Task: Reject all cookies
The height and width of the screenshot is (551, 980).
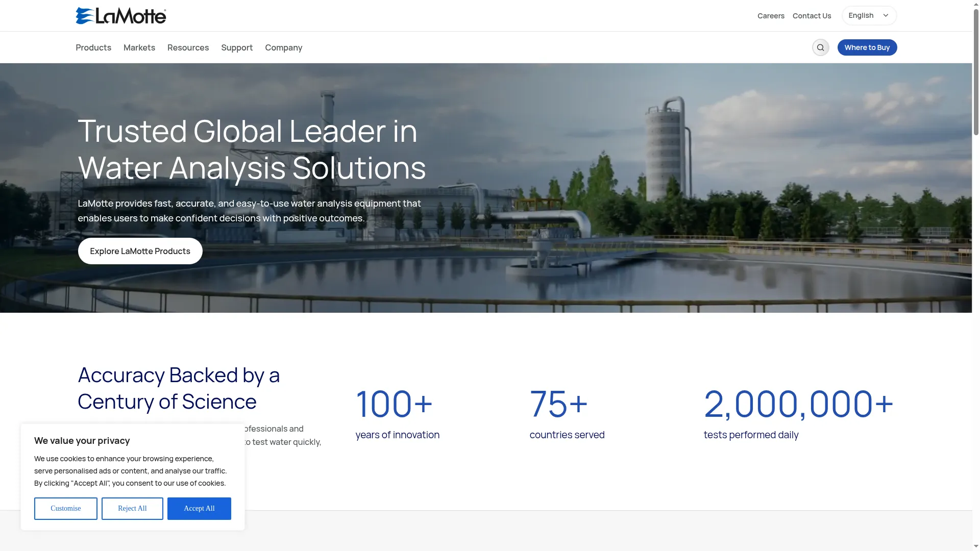Action: coord(132,509)
